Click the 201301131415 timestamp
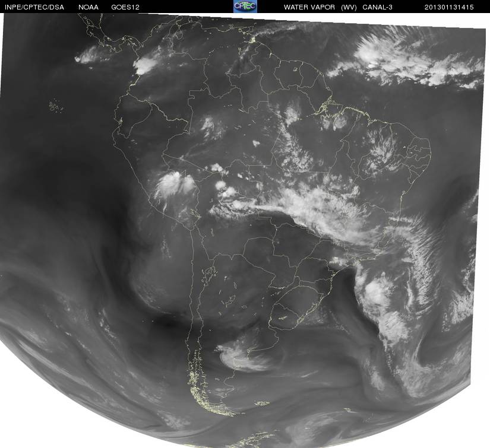 (449, 7)
